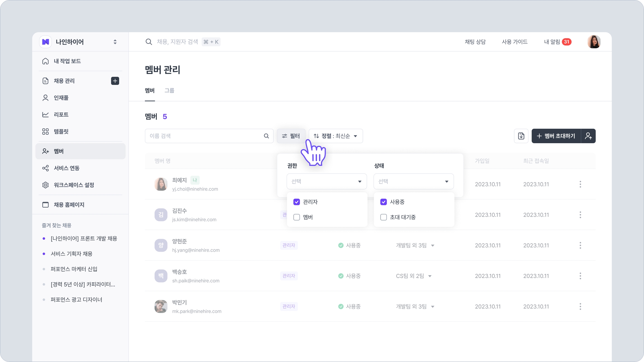The width and height of the screenshot is (644, 362).
Task: Click email js.kim@ninehire.com
Action: pos(194,220)
